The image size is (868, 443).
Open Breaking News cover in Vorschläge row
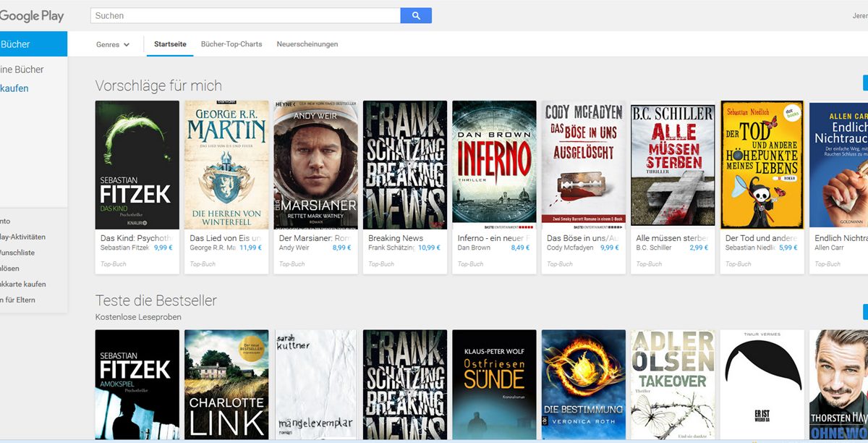pyautogui.click(x=405, y=165)
